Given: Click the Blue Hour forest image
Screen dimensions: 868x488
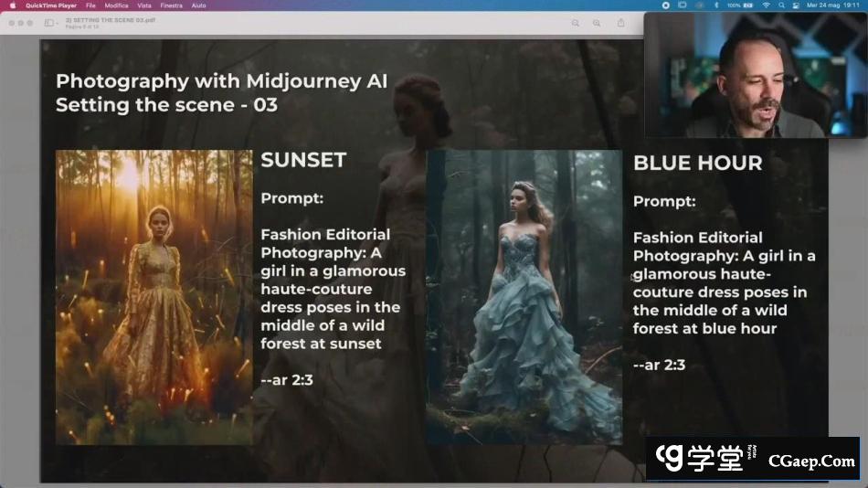Looking at the screenshot, I should pyautogui.click(x=524, y=297).
